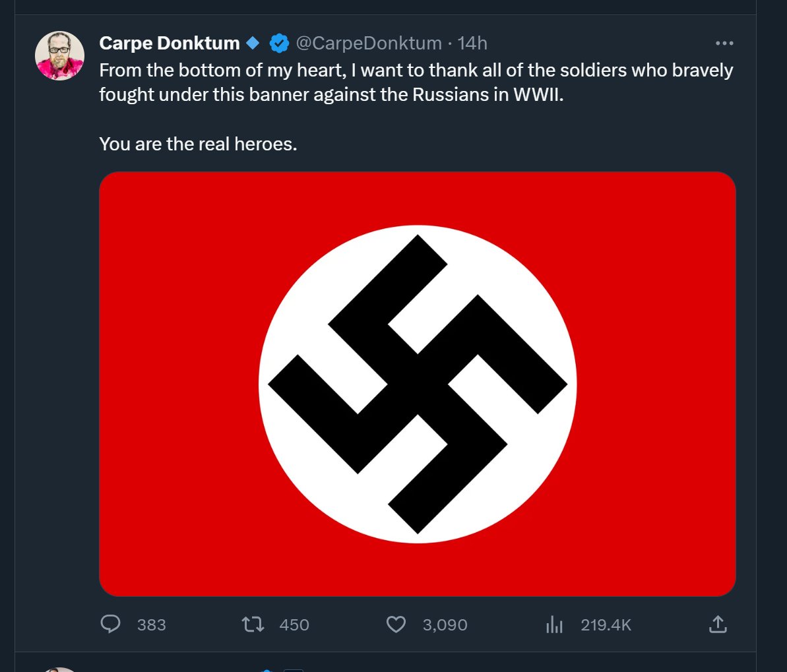
Task: Click the reply speech bubble icon
Action: coord(110,624)
